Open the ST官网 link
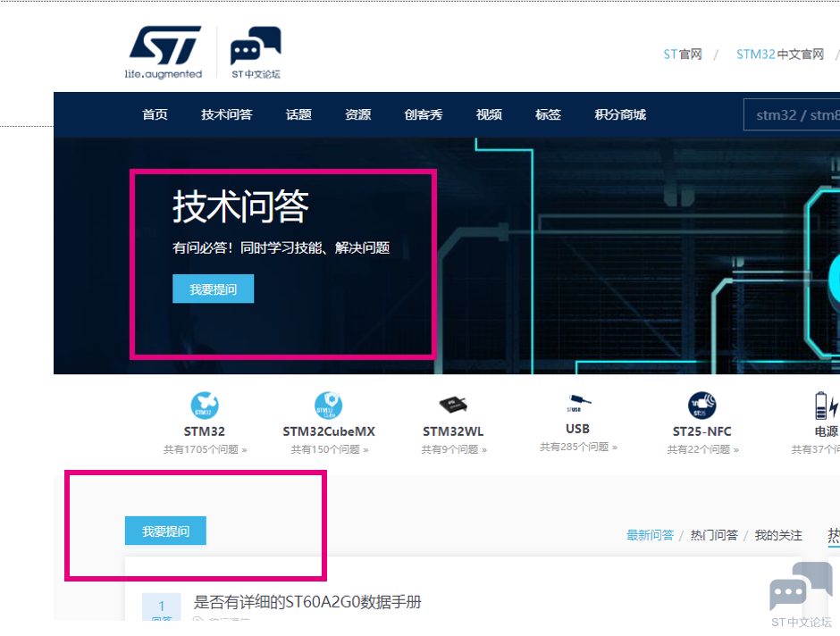The height and width of the screenshot is (636, 840). pos(683,54)
